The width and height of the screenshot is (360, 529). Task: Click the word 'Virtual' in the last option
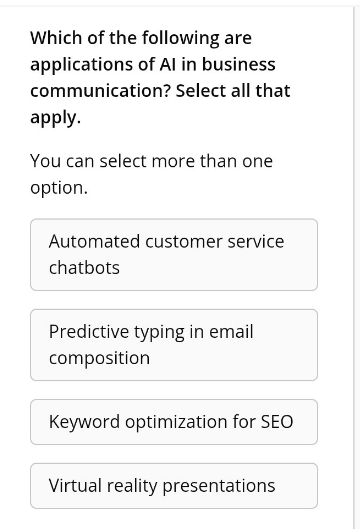(75, 485)
